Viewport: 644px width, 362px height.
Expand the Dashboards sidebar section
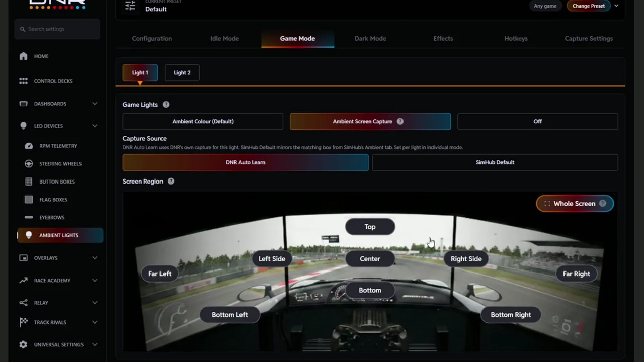[95, 104]
